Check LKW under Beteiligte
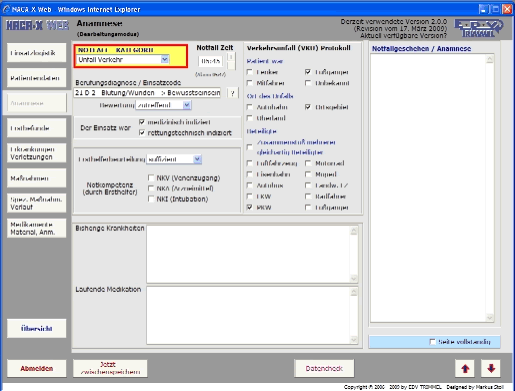515x391 pixels. [249, 196]
